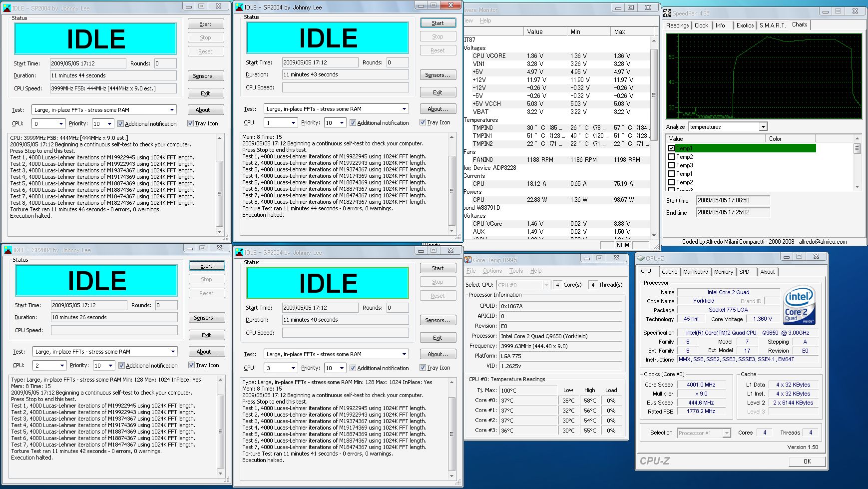Screen dimensions: 868x489
Task: Click About... in SP2004 CPU 3 window
Action: [x=437, y=354]
